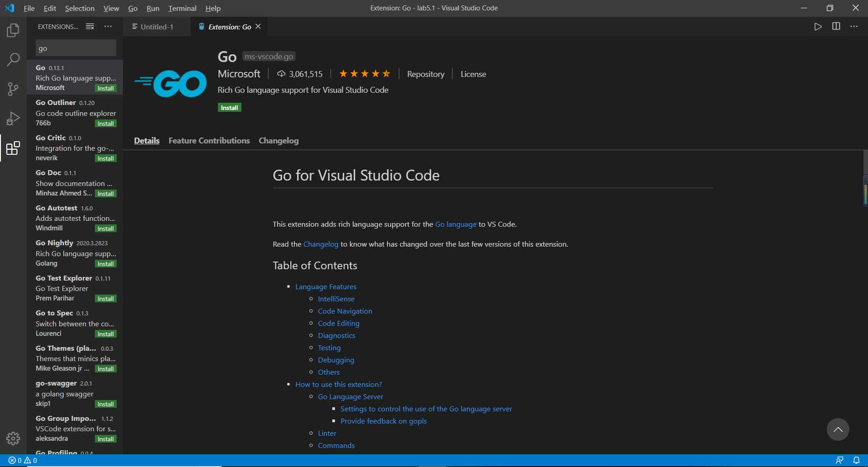Click the download count 3,061,515

[x=300, y=74]
